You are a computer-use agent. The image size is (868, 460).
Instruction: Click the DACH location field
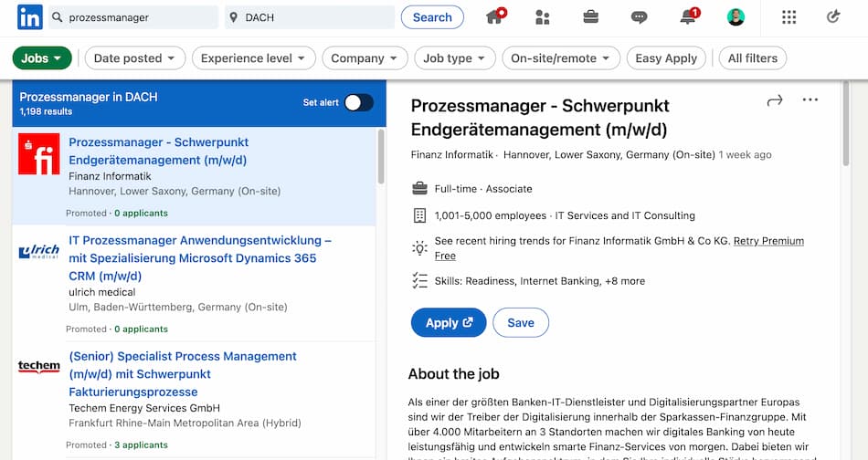point(311,17)
